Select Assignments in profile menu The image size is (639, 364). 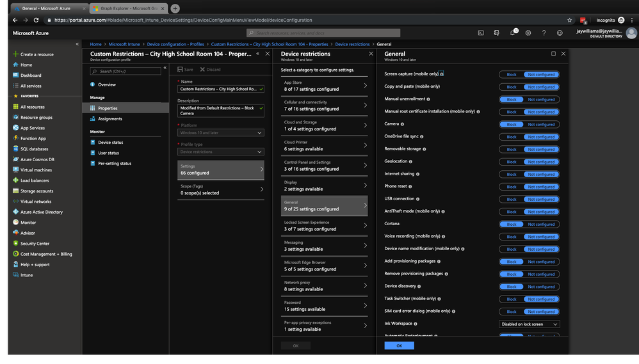click(109, 119)
